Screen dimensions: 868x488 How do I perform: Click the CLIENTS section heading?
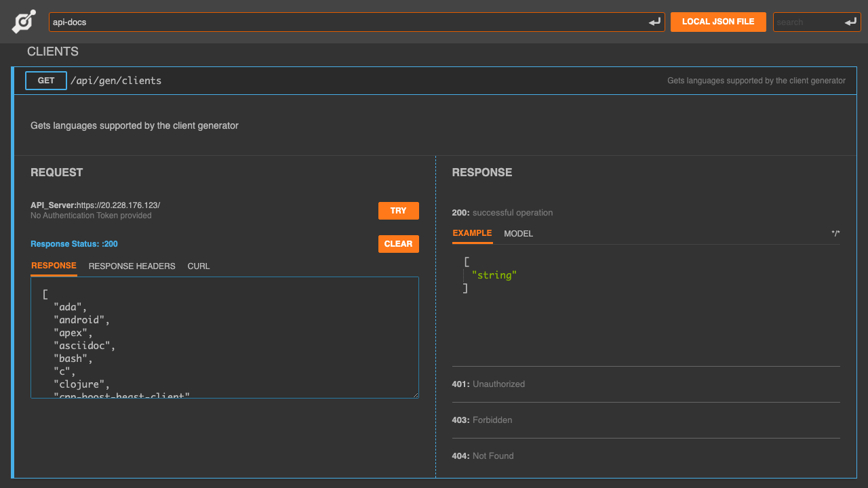click(x=53, y=52)
